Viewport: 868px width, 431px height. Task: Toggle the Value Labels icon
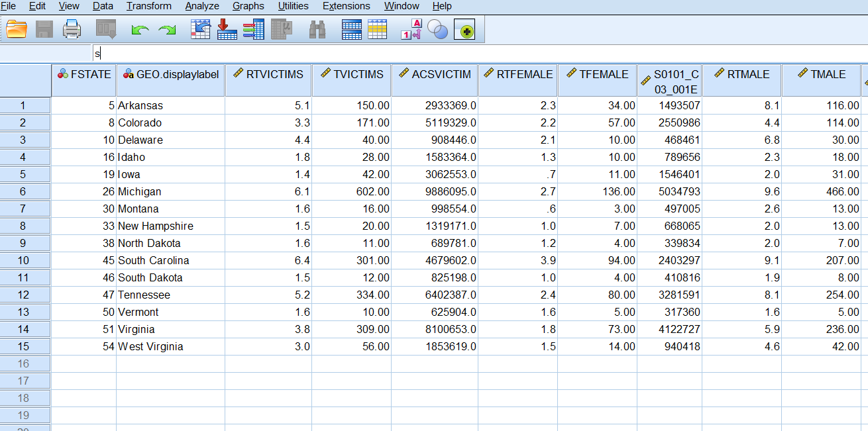coord(411,29)
